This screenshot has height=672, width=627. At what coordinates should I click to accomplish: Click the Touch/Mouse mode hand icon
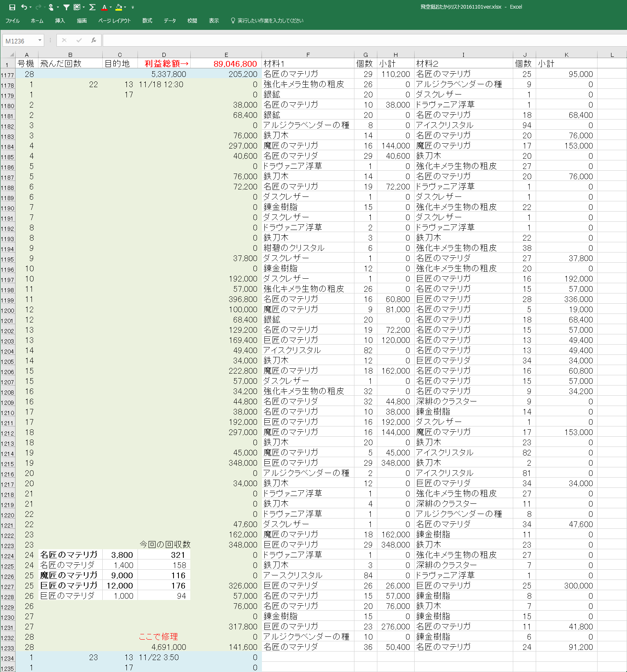pyautogui.click(x=51, y=7)
